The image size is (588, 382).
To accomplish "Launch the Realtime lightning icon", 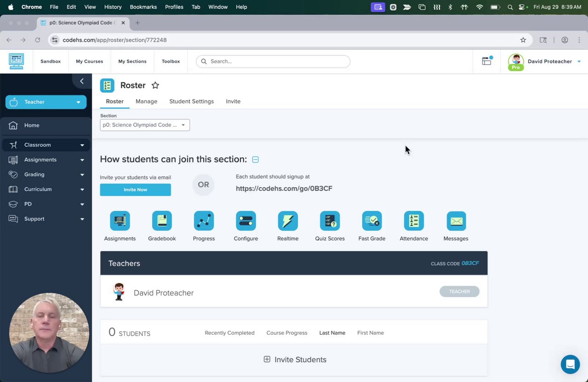I will [288, 221].
